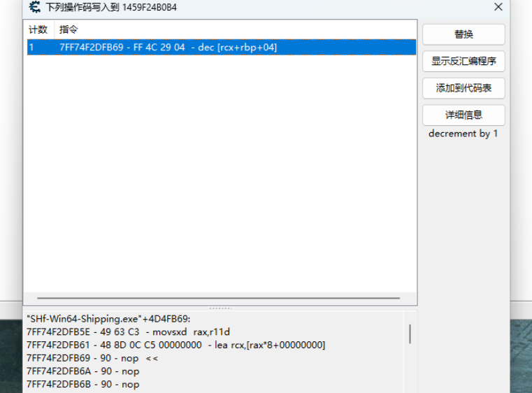Close the opcodes dialog window
532x393 pixels.
498,7
